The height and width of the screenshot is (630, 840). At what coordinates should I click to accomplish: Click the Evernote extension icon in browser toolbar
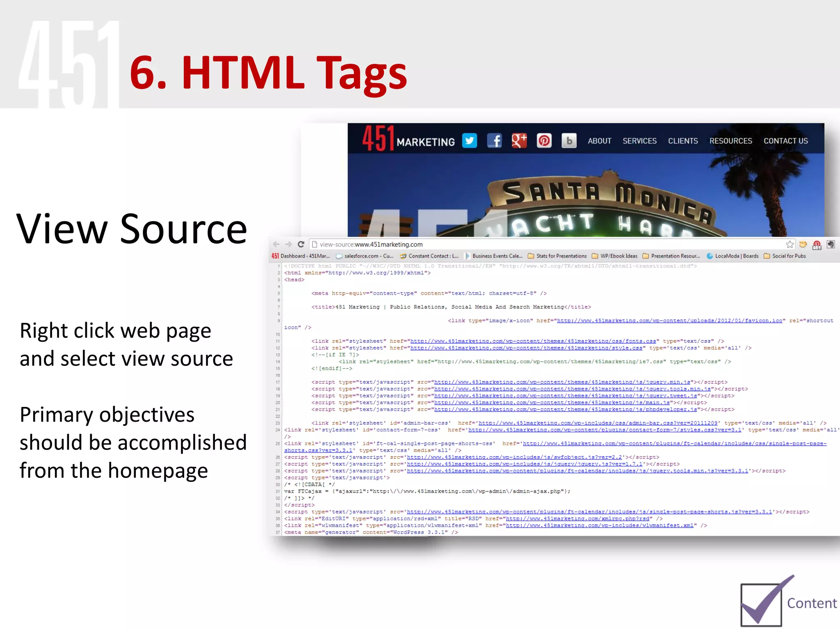coord(831,244)
